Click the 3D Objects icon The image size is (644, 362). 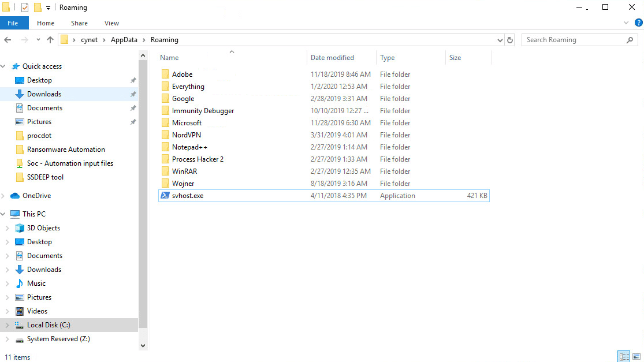(19, 228)
